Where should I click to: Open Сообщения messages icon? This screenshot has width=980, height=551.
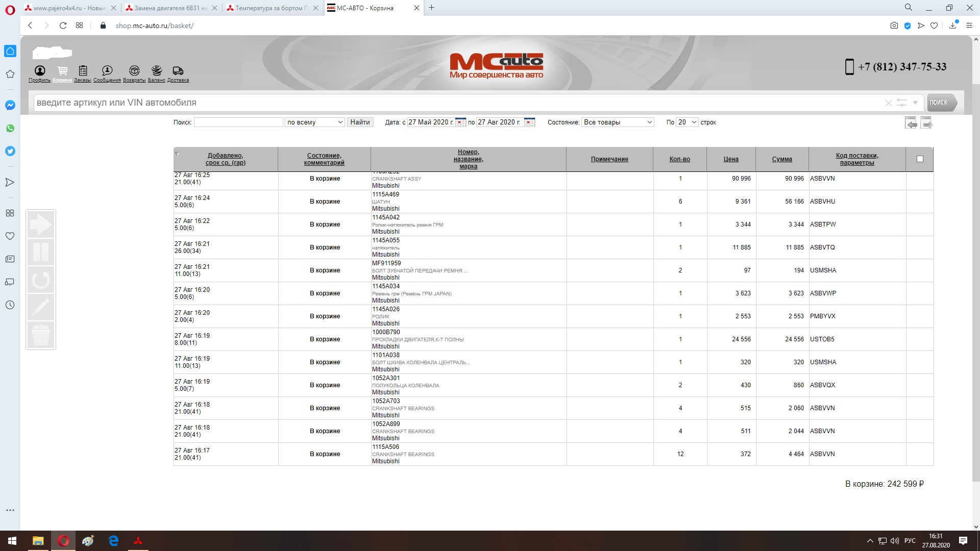[x=107, y=71]
